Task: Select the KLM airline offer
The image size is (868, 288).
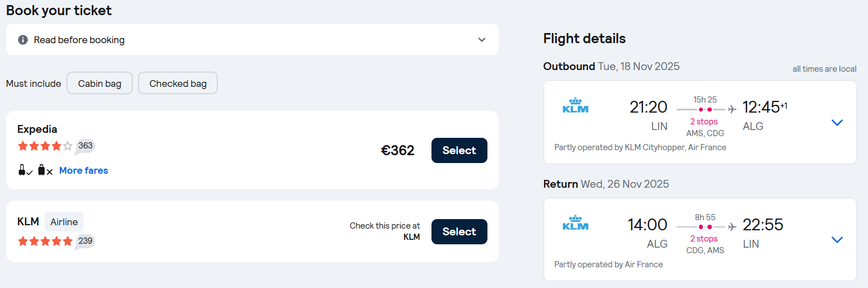Action: tap(459, 231)
